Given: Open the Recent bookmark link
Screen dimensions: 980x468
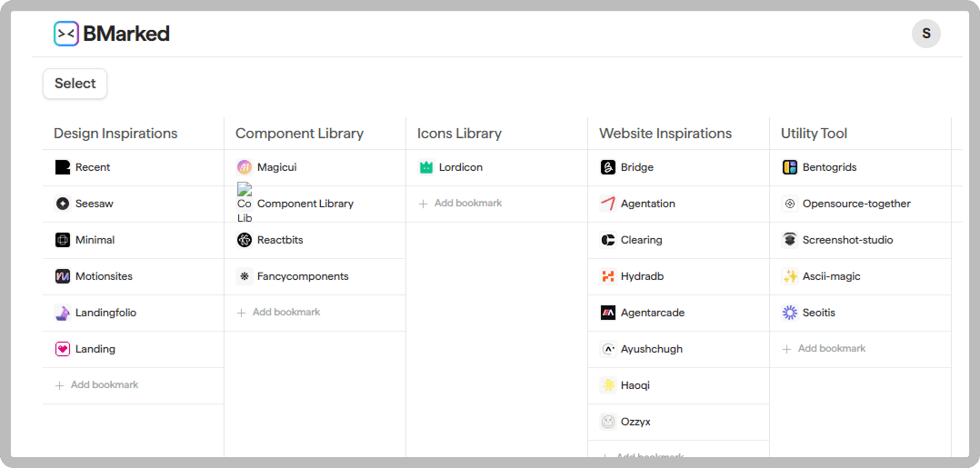Looking at the screenshot, I should click(x=93, y=167).
